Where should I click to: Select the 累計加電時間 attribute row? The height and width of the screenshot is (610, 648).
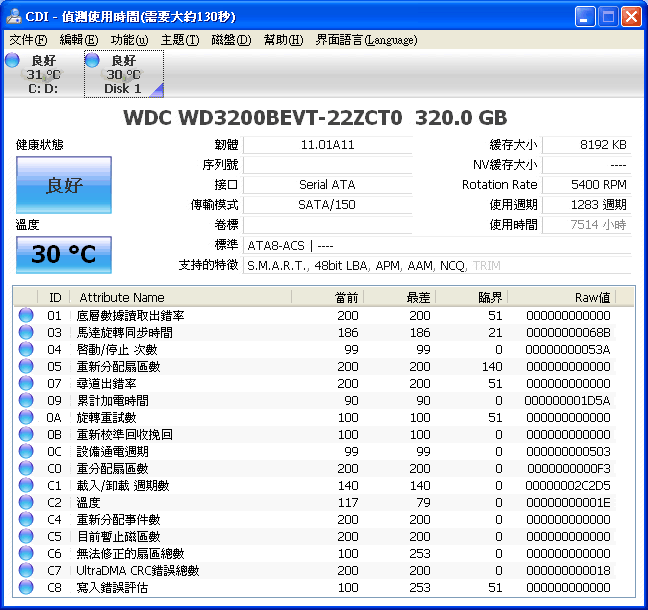coord(315,400)
